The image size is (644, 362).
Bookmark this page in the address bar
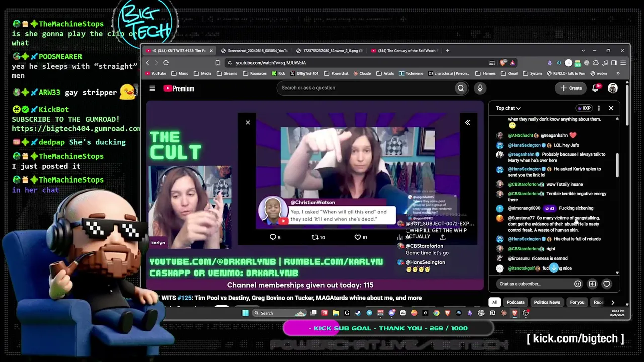[217, 63]
